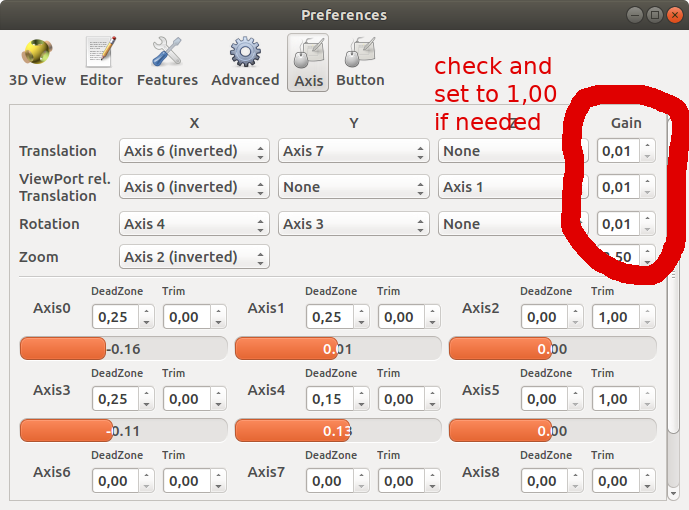Screen dimensions: 689x510
Task: Open the Button preferences section
Action: click(360, 62)
